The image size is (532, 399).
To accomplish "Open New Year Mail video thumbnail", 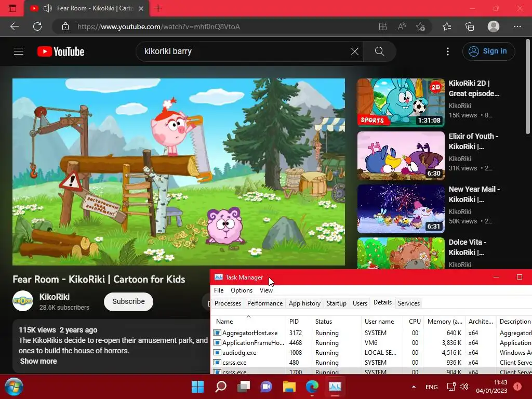I will 401,209.
